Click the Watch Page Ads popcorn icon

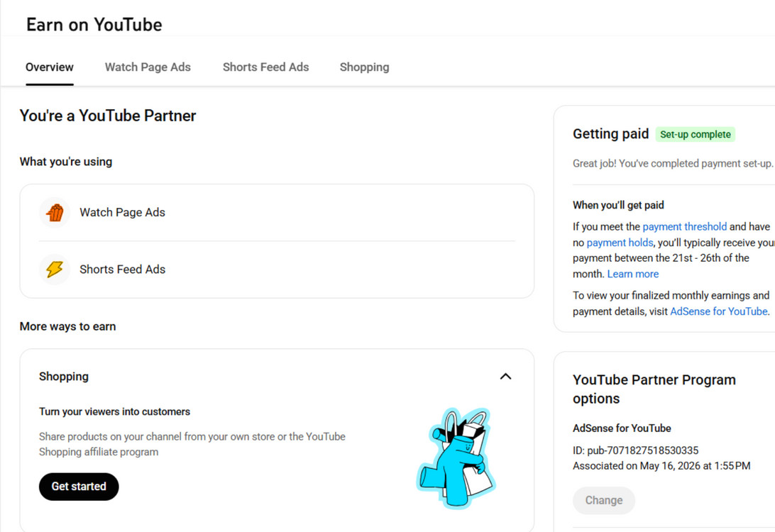(55, 212)
